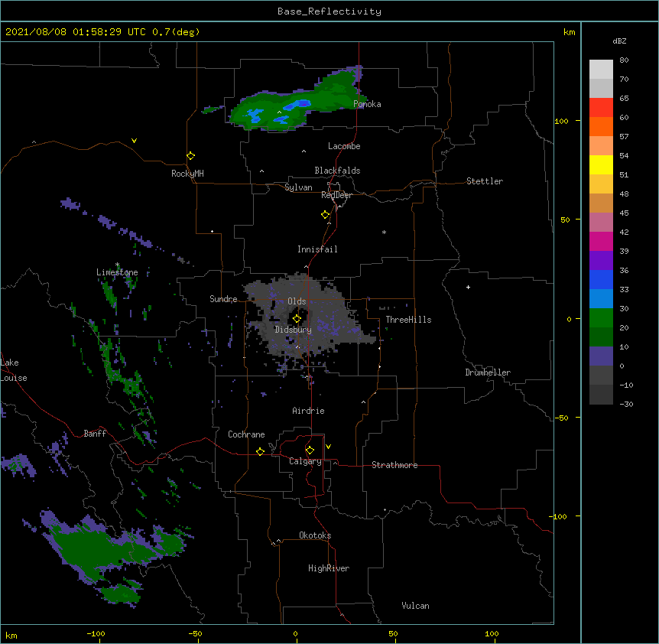Click the -30 value on the dBZ scale

coord(626,404)
